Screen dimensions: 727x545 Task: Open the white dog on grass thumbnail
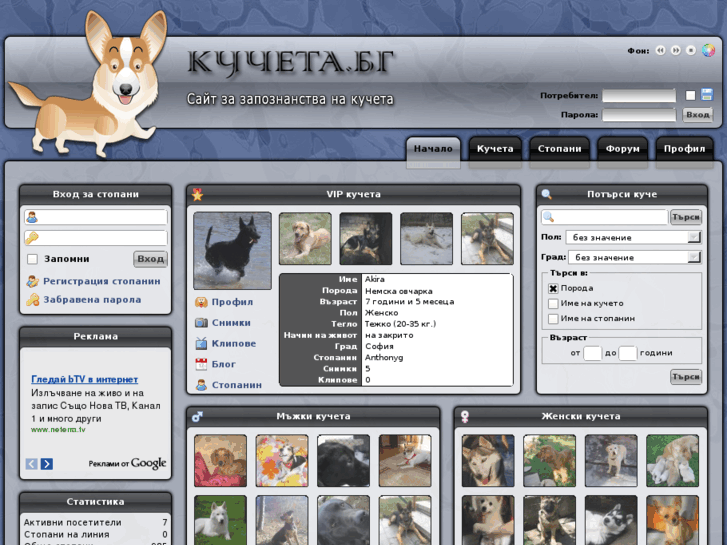(221, 520)
